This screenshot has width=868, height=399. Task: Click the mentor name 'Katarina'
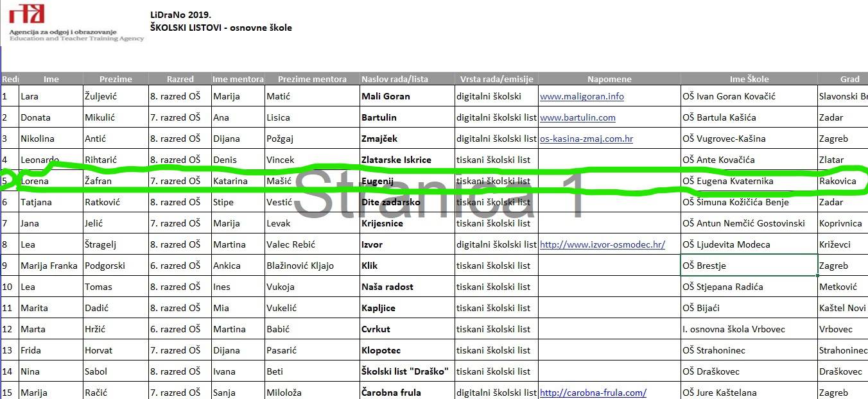point(238,181)
